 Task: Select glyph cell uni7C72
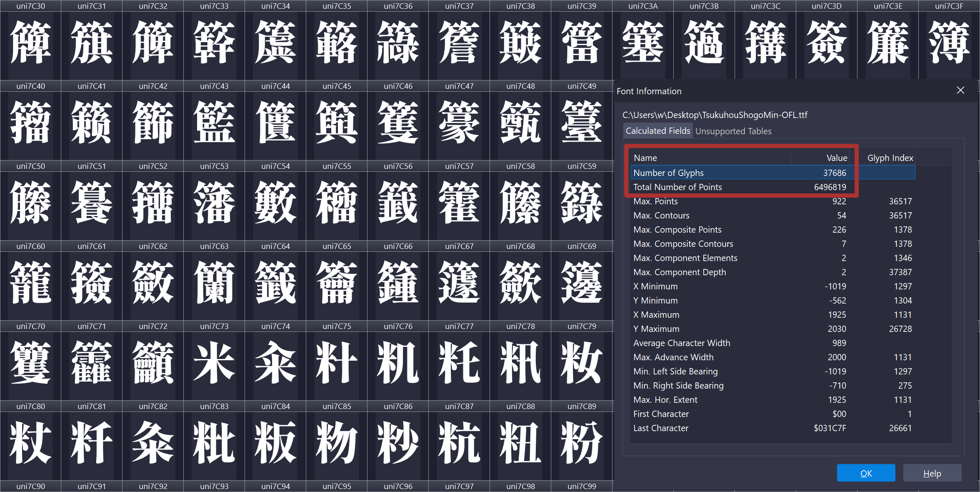[153, 360]
